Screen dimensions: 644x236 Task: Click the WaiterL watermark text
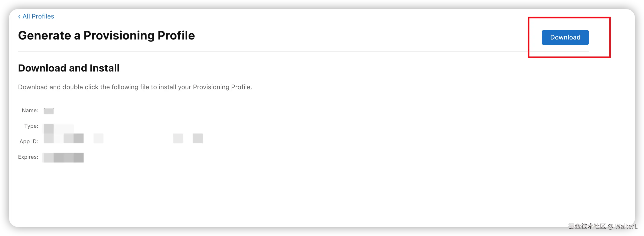(626, 226)
